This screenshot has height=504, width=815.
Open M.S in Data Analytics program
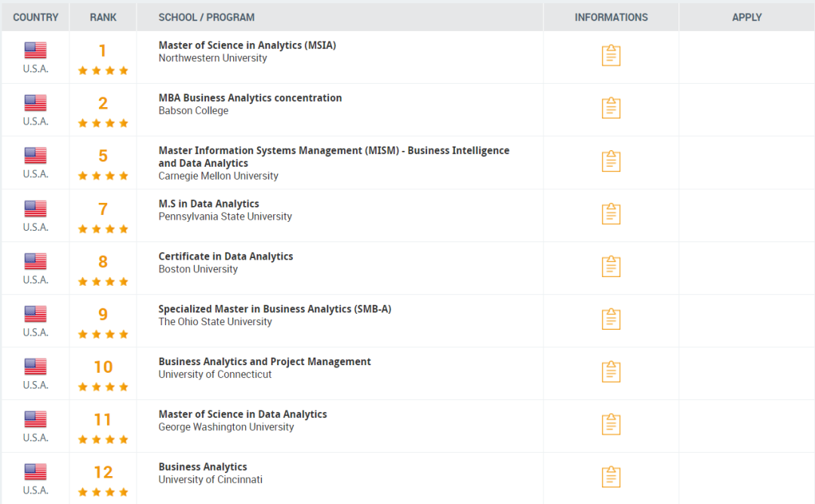(x=208, y=204)
